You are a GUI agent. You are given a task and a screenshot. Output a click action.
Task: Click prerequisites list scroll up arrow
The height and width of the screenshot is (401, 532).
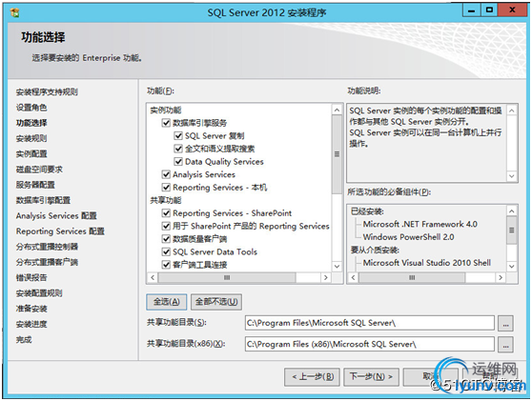point(512,211)
